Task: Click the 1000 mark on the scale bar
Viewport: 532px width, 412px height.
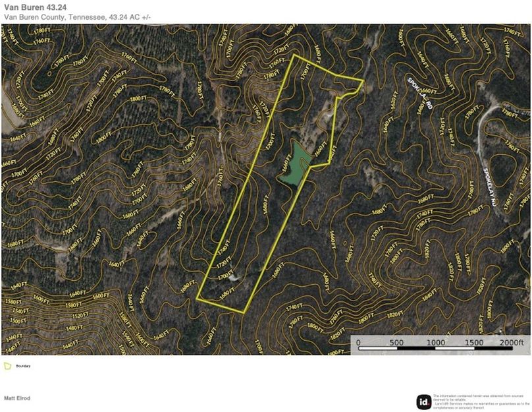Action: pos(435,343)
